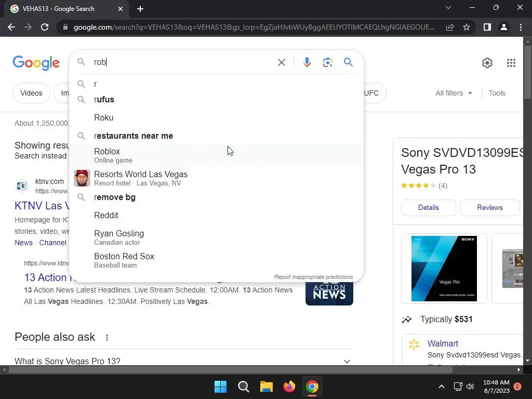Go to the Google logo homepage
Viewport: 532px width, 399px height.
click(x=36, y=63)
